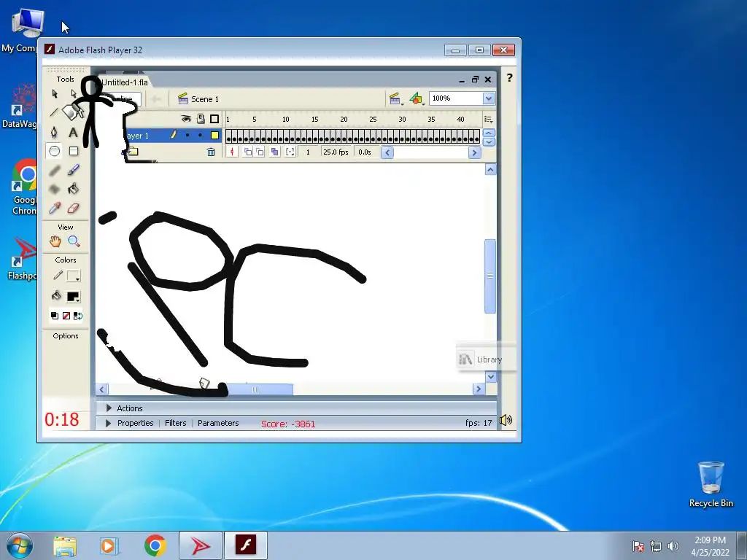Image resolution: width=747 pixels, height=560 pixels.
Task: Open the stroke color swatch dropdown
Action: pos(74,276)
